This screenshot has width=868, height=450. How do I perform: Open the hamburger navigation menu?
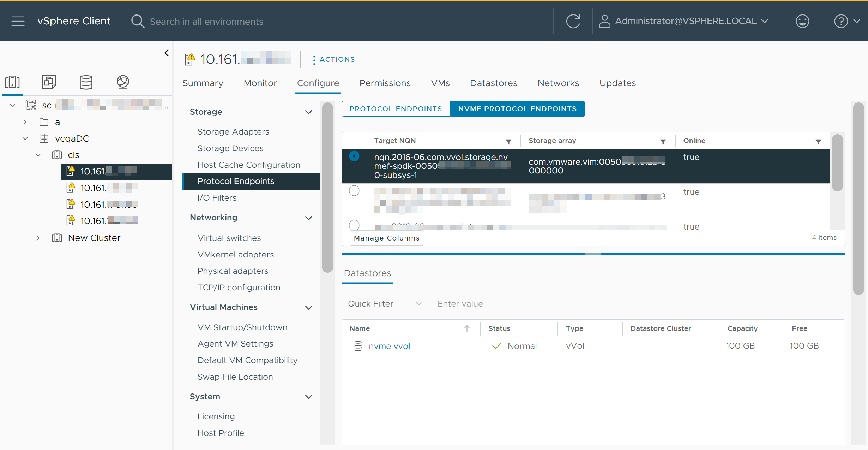pyautogui.click(x=18, y=21)
